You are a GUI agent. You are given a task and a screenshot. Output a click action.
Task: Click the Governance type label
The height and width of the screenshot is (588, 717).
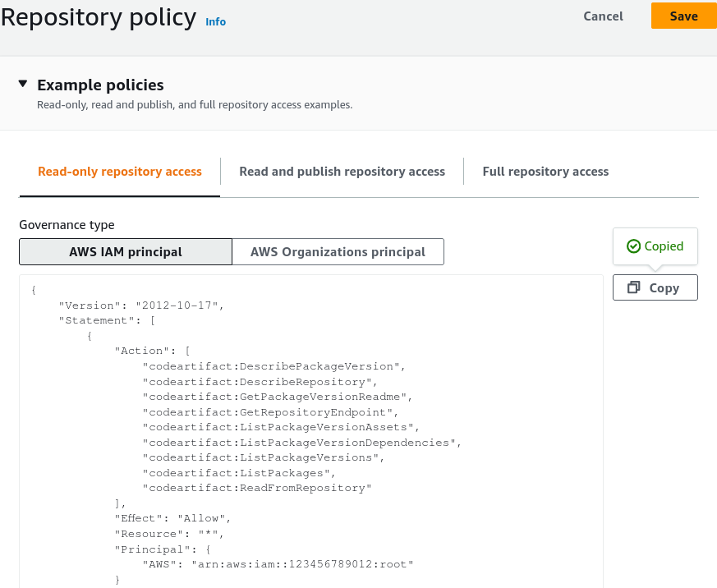(67, 225)
